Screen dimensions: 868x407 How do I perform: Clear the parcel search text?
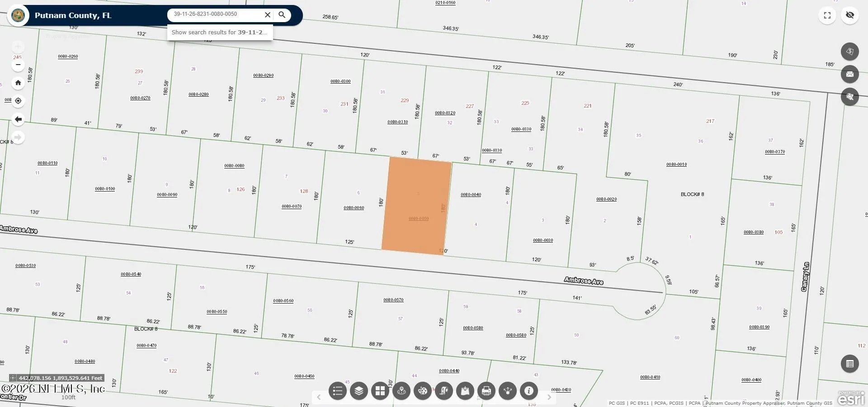[x=268, y=15]
